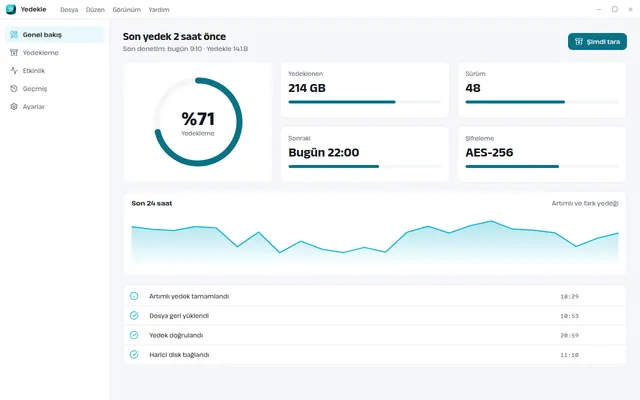Click the Genel bakış grid icon
640x400 pixels.
click(14, 35)
